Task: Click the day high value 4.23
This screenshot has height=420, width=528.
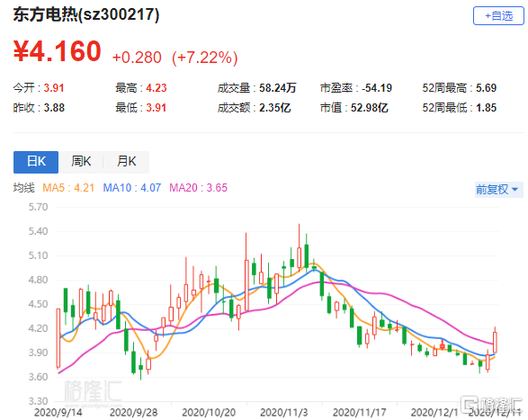Action: coord(157,88)
